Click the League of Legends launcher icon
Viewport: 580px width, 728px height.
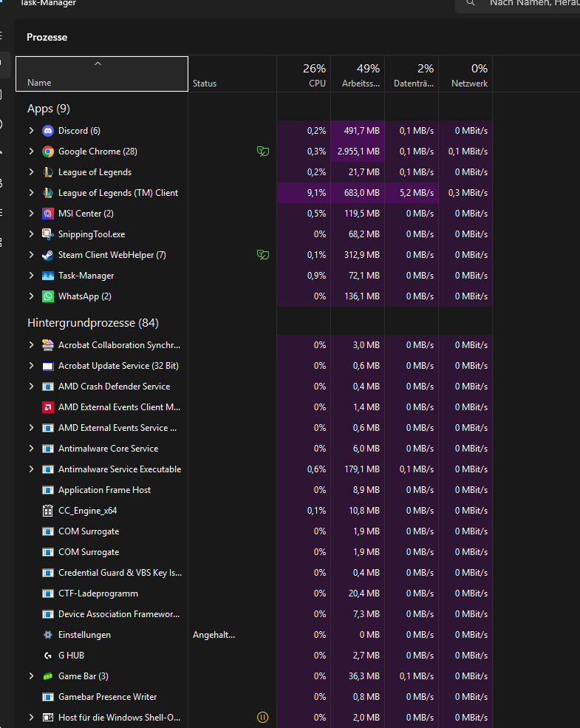48,172
